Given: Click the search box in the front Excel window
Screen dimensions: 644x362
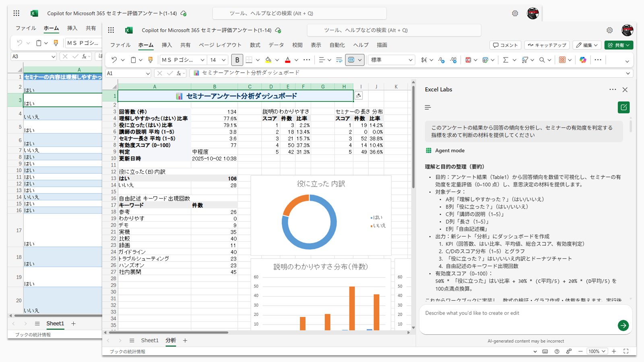Looking at the screenshot, I should [x=394, y=30].
